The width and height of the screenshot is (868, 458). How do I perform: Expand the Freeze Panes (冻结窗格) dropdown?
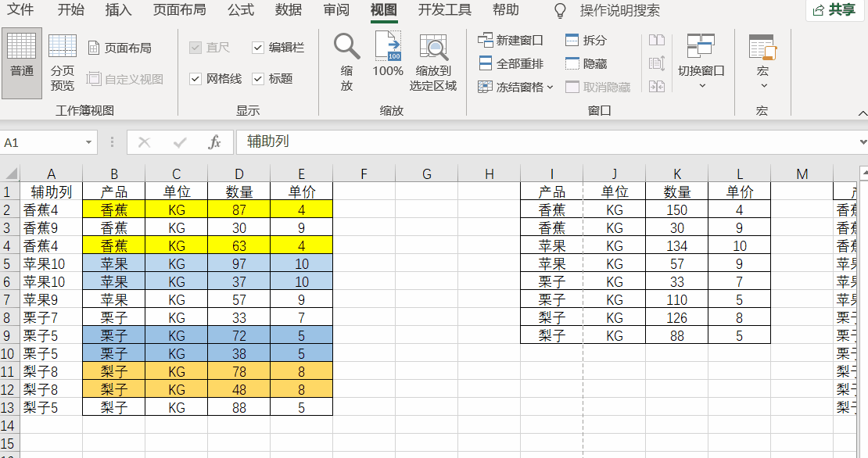(550, 88)
